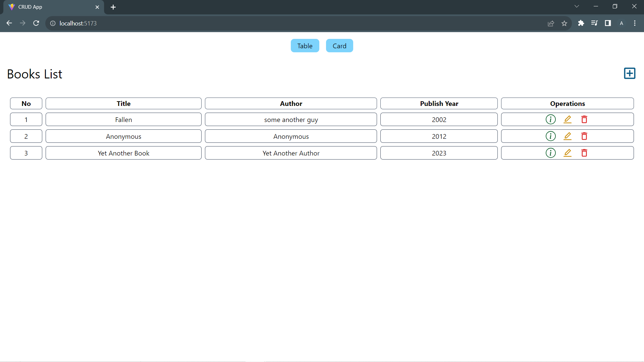Go back to the previous page
This screenshot has height=362, width=644.
click(x=9, y=23)
